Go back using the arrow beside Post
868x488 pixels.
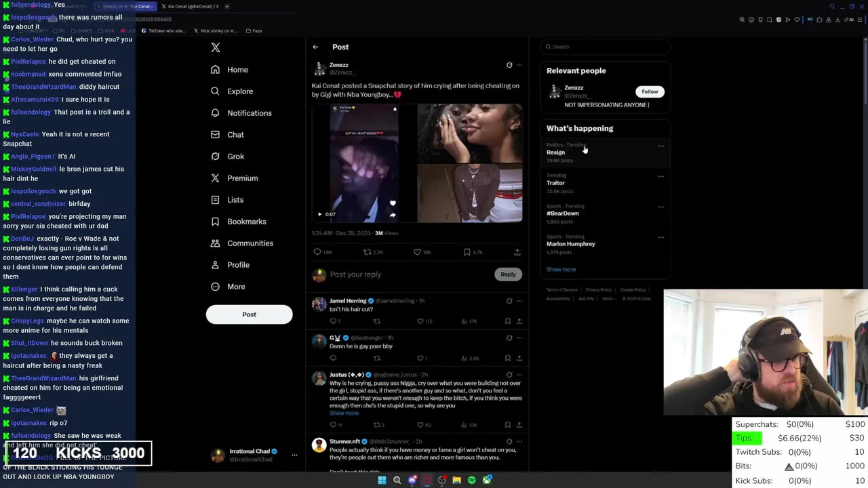(x=315, y=47)
